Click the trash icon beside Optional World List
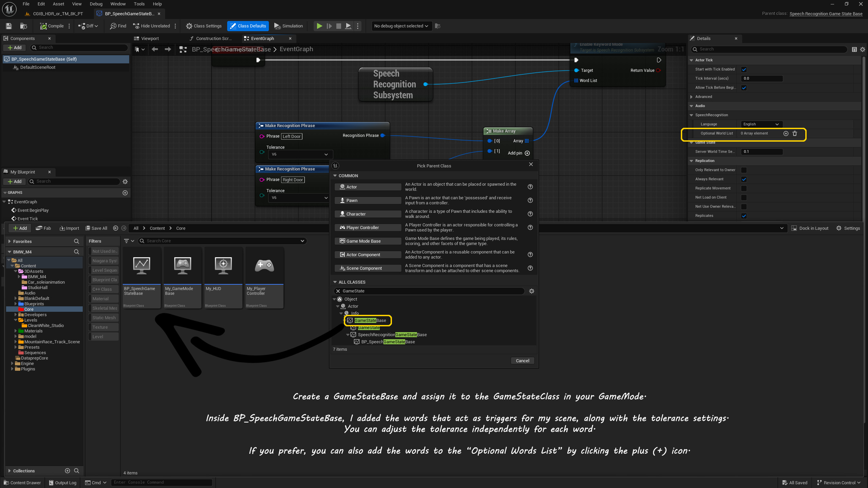Screen dimensions: 868x488 point(795,134)
